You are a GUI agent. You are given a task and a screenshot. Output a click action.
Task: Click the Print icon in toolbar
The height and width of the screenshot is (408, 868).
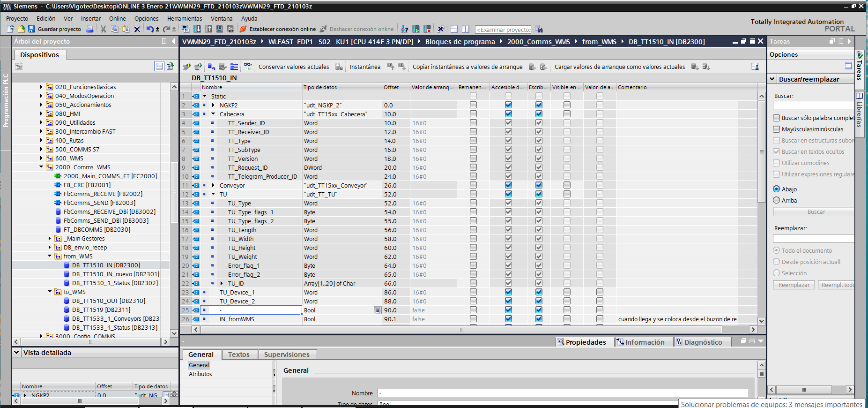click(x=90, y=29)
